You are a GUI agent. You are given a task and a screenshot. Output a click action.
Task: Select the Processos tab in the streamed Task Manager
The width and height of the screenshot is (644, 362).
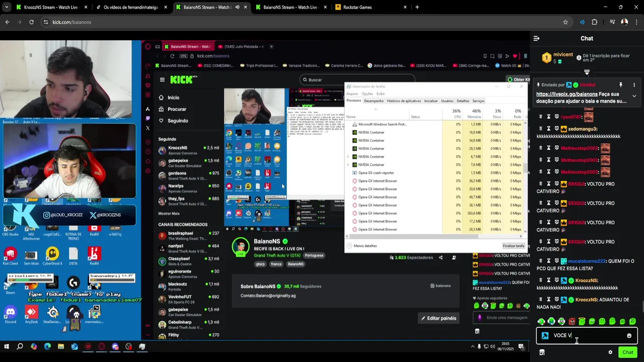(354, 101)
